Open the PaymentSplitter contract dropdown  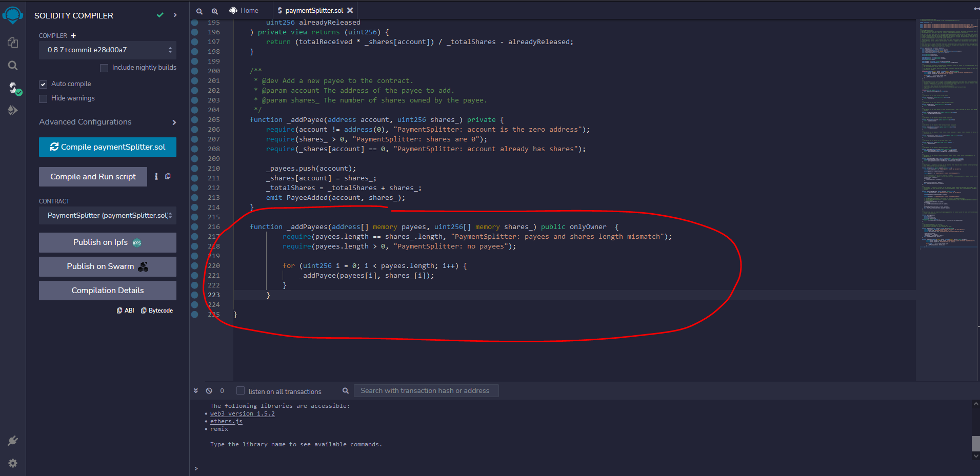coord(108,216)
